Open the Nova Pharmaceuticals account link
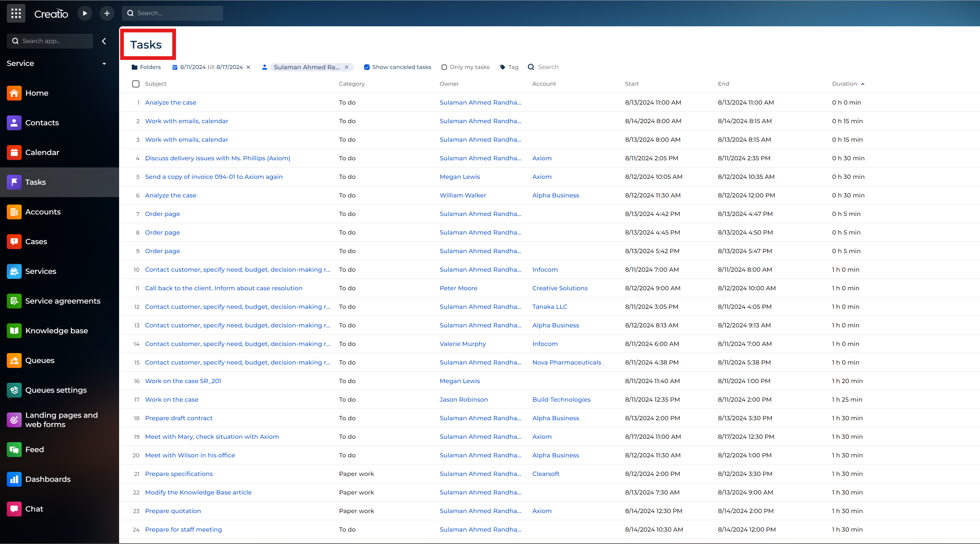 tap(566, 362)
